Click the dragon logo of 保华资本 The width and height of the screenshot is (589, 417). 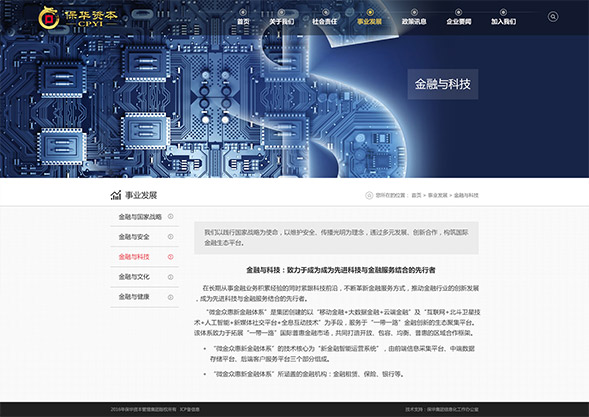[x=49, y=18]
